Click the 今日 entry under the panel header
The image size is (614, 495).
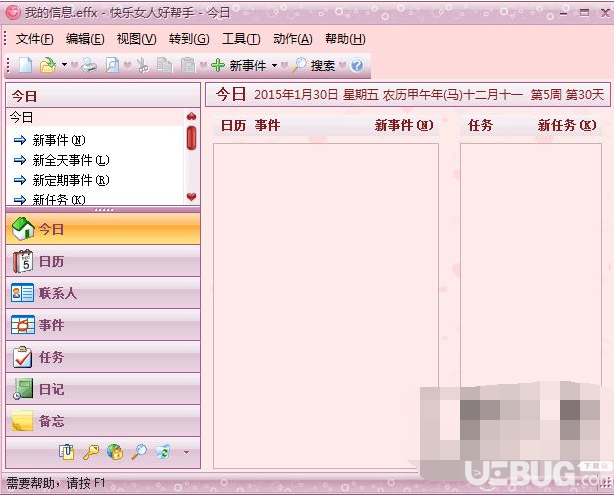[x=21, y=117]
